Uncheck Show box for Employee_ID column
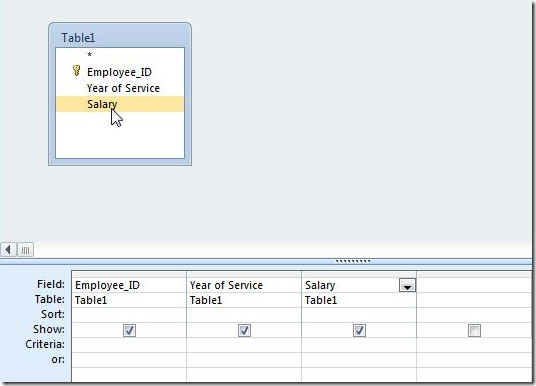This screenshot has width=536, height=386. pos(129,330)
